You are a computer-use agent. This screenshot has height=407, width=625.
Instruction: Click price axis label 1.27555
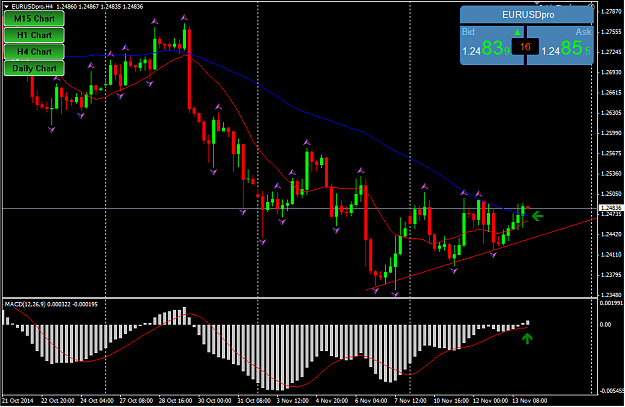click(611, 31)
